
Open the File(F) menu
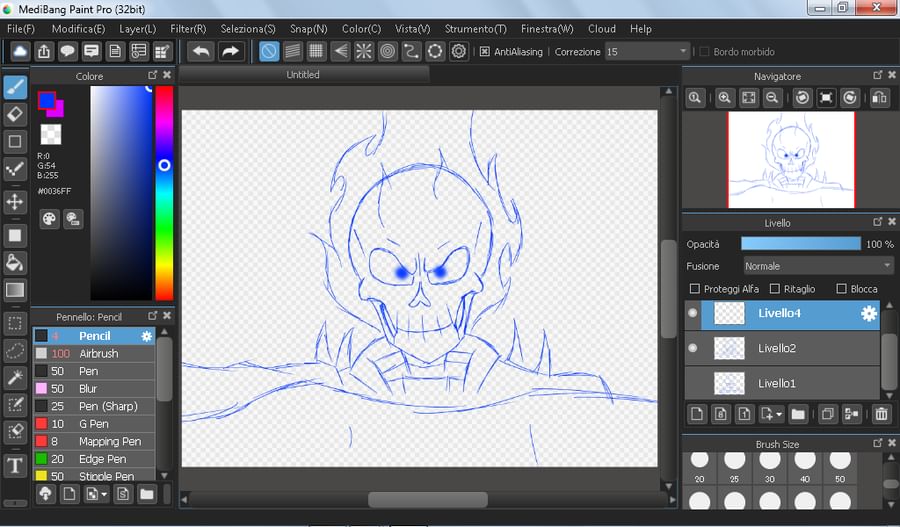[x=21, y=29]
